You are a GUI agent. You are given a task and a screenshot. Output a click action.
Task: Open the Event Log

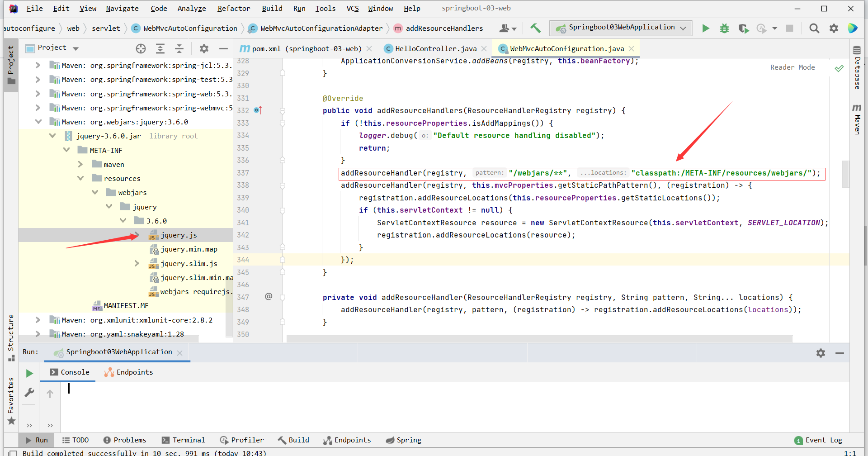818,440
